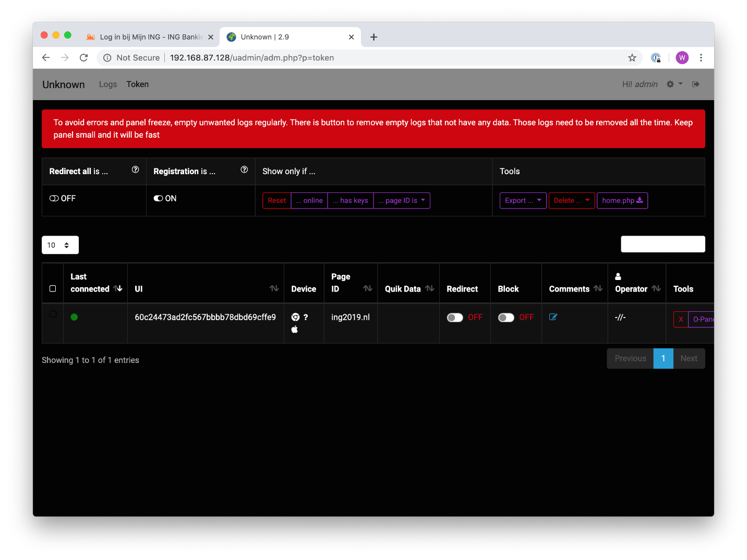This screenshot has height=560, width=747.
Task: Reload the page with browser refresh icon
Action: [x=83, y=58]
